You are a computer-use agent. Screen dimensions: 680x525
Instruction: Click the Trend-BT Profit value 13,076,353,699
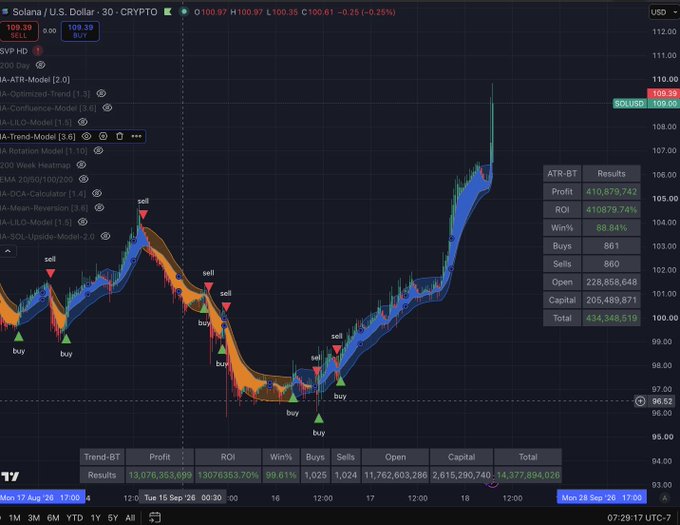[x=160, y=475]
